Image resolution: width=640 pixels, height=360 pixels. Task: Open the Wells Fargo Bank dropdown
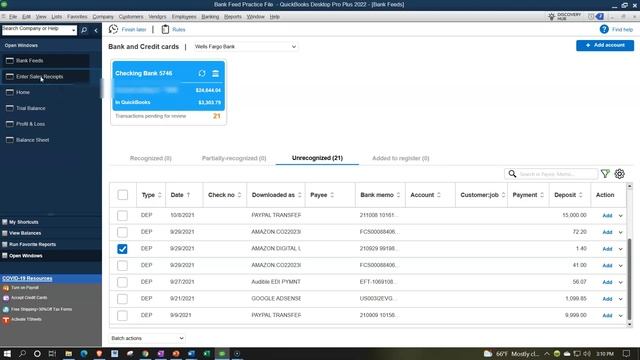(x=245, y=47)
